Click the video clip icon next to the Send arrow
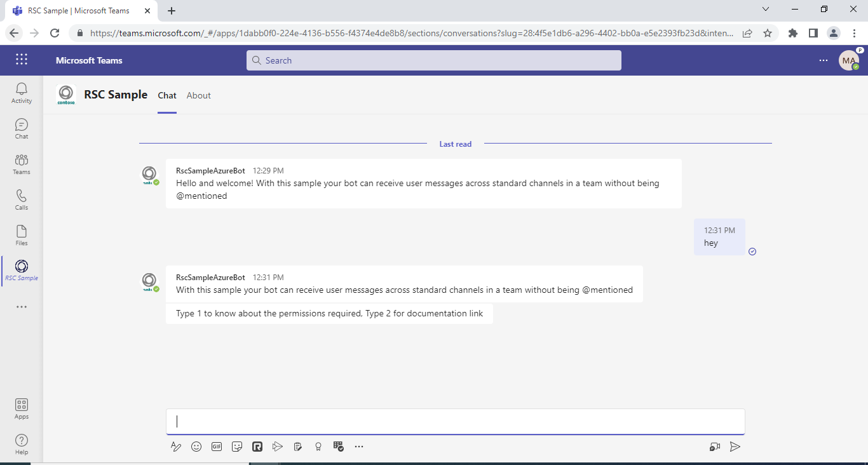Image resolution: width=868 pixels, height=465 pixels. [x=715, y=447]
